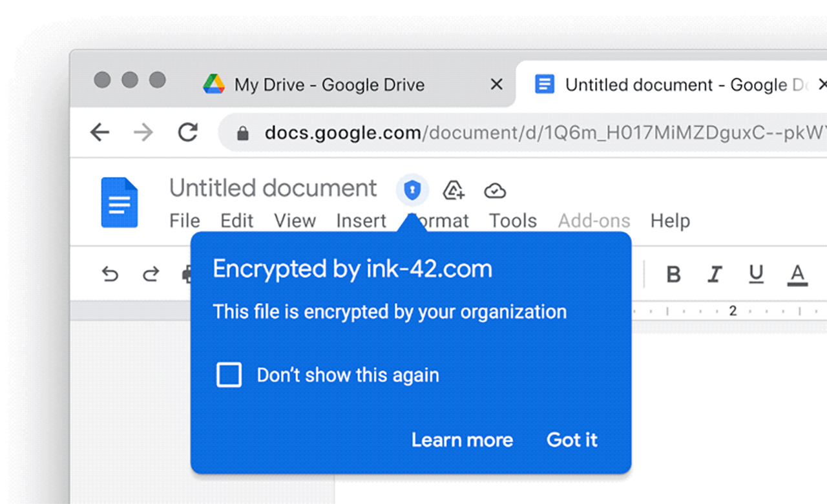
Task: Click the Untitled document title field
Action: pos(273,188)
